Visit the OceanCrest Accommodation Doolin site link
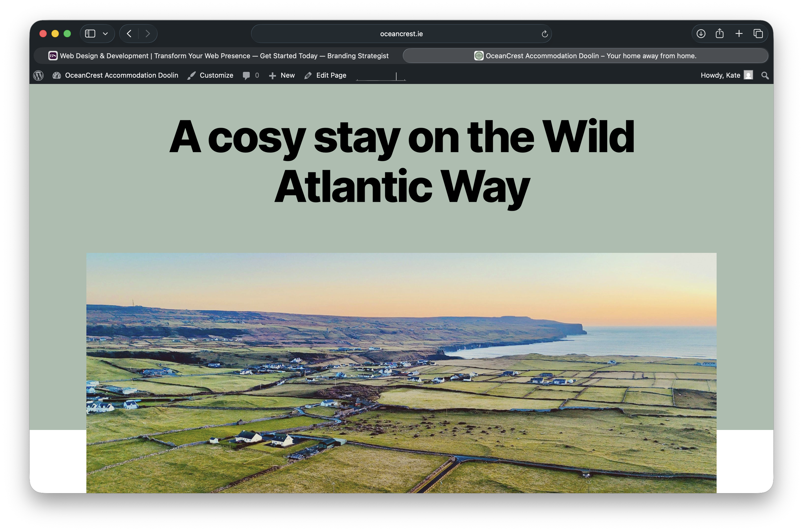 pos(122,75)
